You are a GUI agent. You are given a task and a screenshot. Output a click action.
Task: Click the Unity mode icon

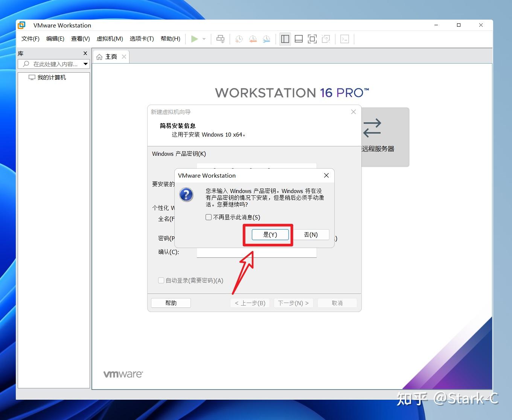click(x=326, y=39)
